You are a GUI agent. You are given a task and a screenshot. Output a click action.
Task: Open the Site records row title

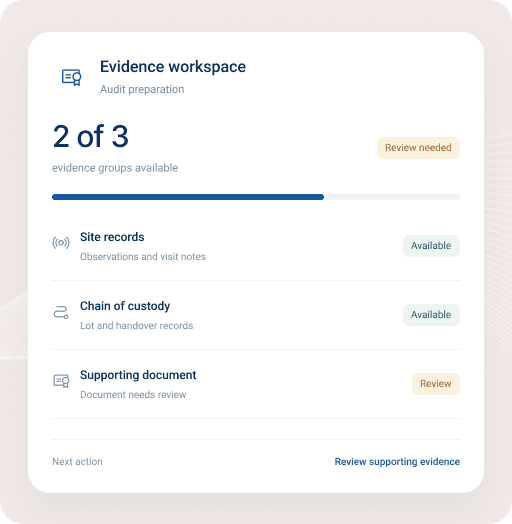[112, 237]
